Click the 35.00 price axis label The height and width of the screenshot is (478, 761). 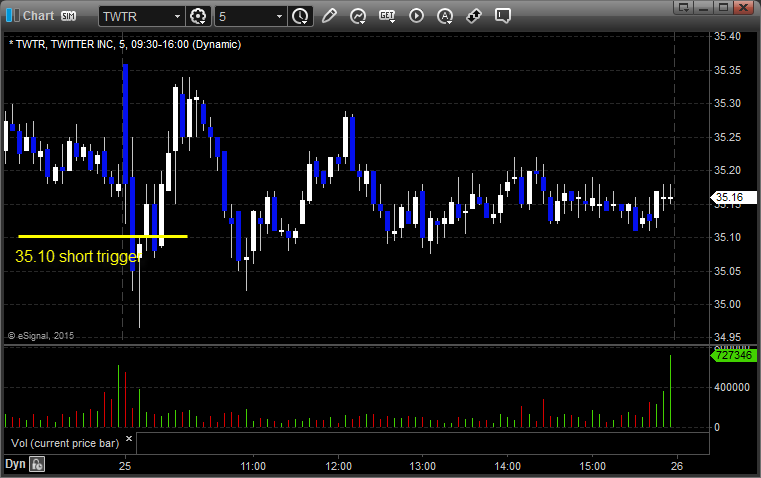[727, 304]
